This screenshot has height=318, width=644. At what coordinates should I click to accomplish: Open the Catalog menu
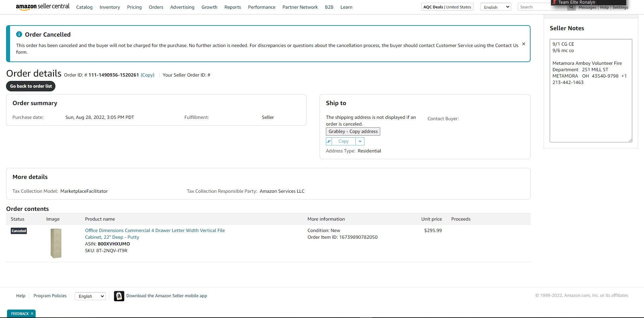(84, 7)
